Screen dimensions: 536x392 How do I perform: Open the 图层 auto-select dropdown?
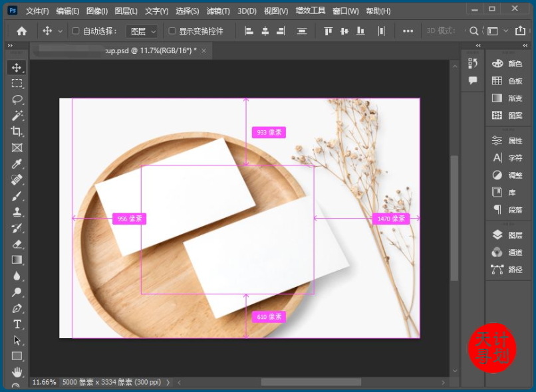point(143,31)
